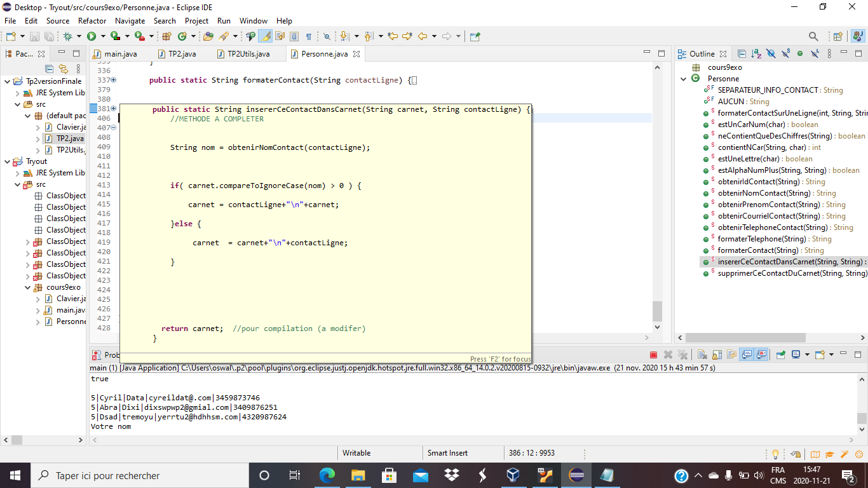This screenshot has width=868, height=488.
Task: Click the Terminate button in the Console toolbar
Action: [653, 355]
